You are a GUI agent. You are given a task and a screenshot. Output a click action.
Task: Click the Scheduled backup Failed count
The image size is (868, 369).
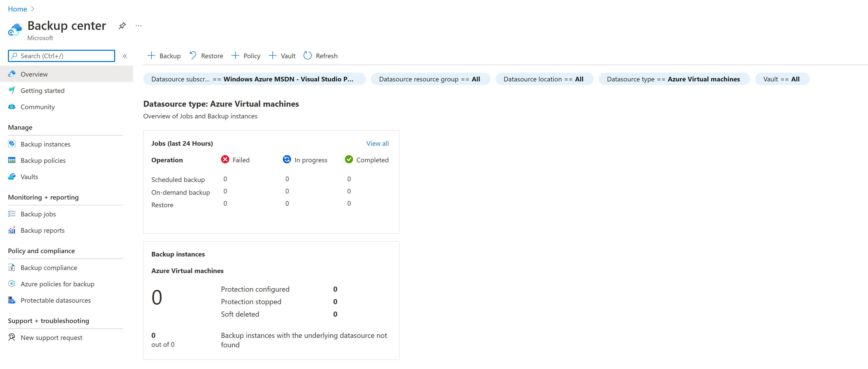[x=225, y=179]
